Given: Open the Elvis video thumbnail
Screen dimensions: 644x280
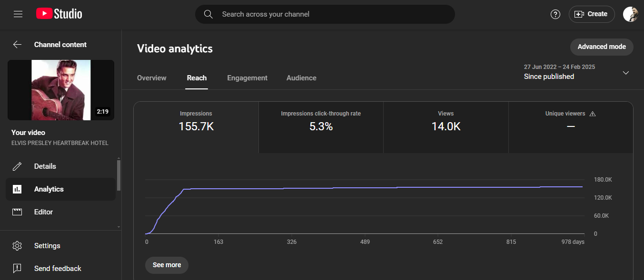Looking at the screenshot, I should 61,90.
